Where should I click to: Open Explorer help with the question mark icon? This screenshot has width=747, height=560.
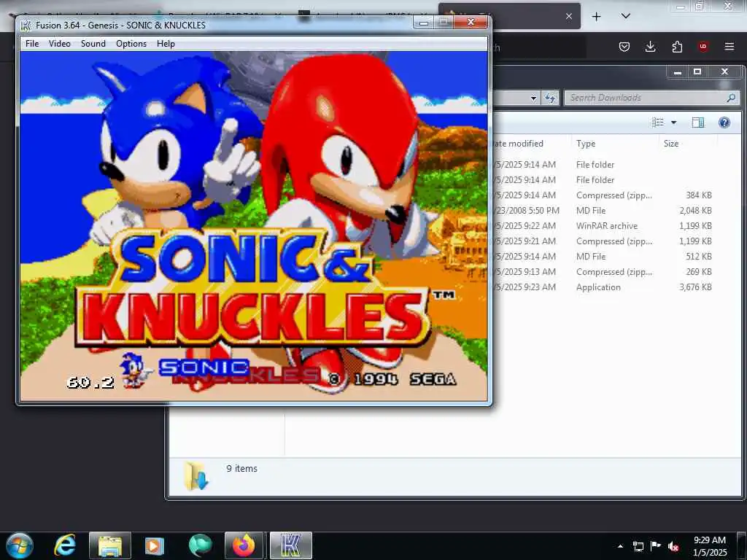724,122
